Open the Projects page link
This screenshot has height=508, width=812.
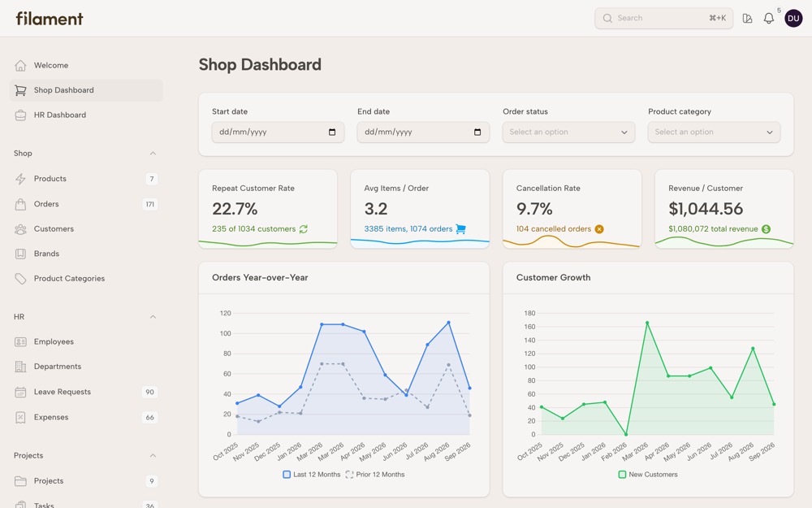click(x=49, y=481)
